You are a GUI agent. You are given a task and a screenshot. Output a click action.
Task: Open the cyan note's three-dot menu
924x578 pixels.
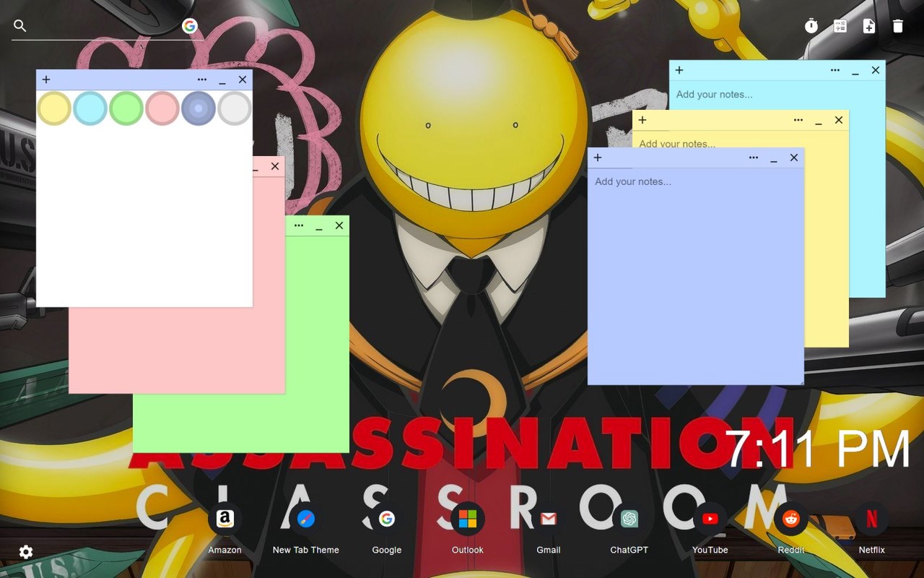point(835,70)
